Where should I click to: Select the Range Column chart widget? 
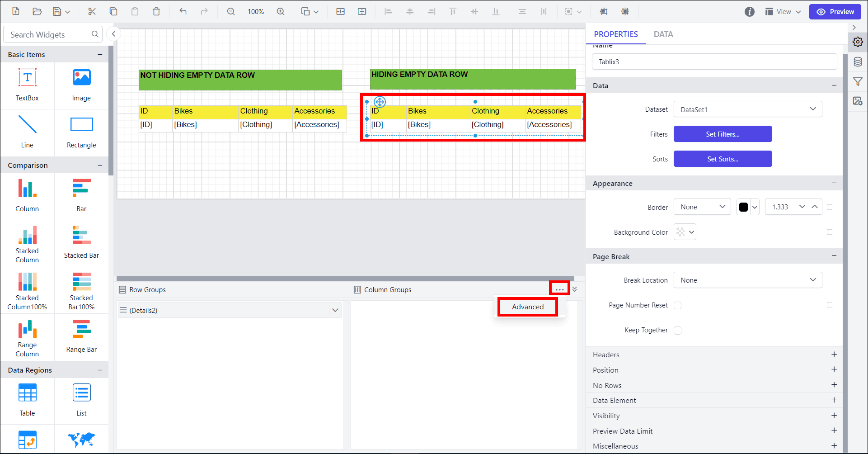27,337
